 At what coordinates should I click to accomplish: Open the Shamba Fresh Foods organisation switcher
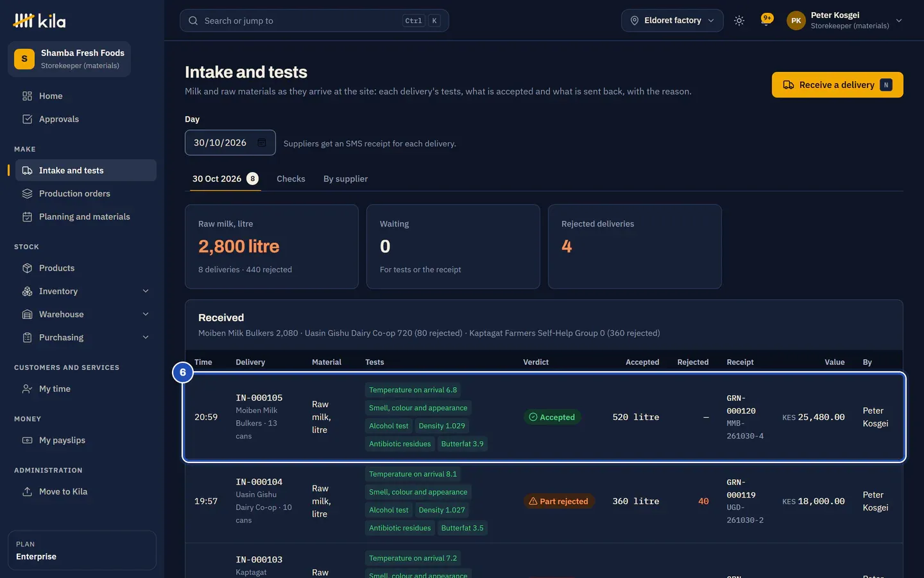pos(69,59)
